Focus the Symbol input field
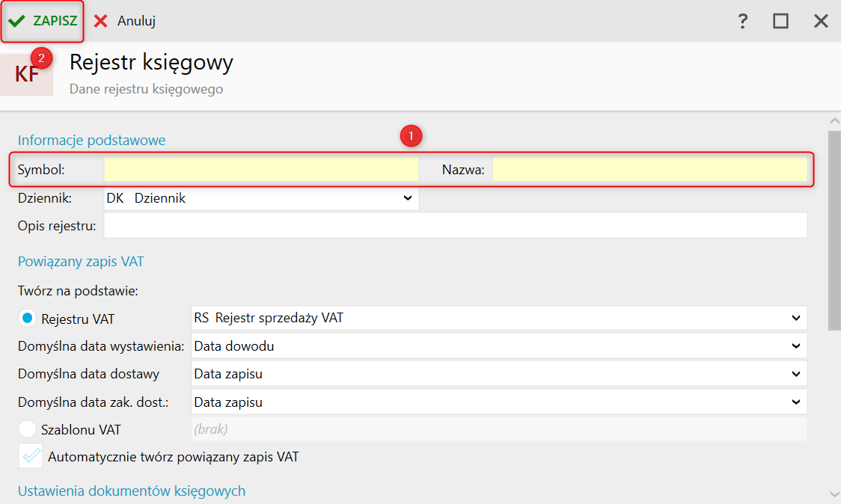 coord(261,170)
